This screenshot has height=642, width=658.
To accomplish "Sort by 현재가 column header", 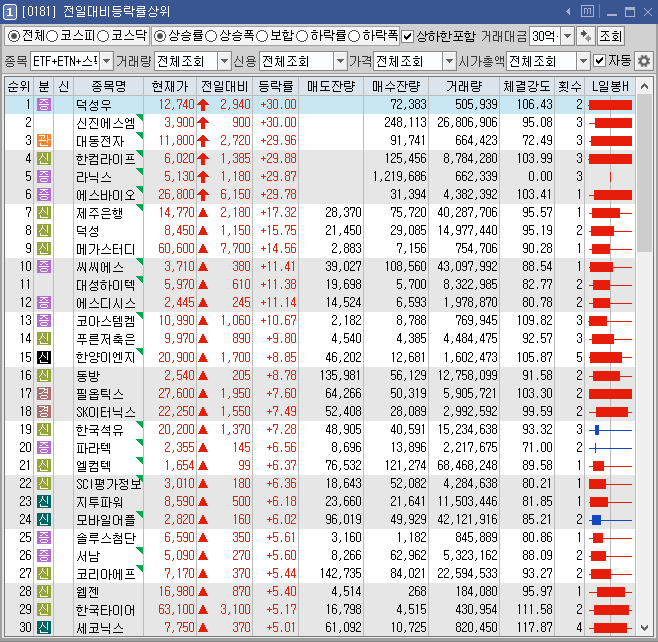I will point(170,86).
